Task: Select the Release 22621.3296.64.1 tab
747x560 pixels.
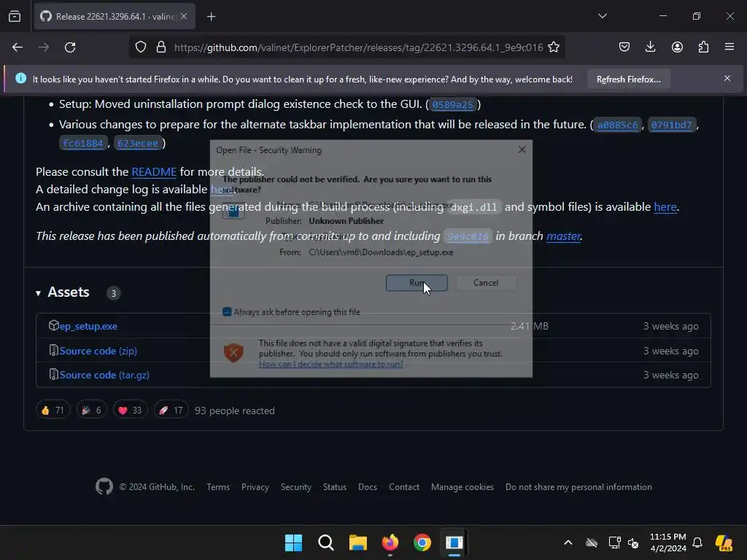Action: point(115,16)
